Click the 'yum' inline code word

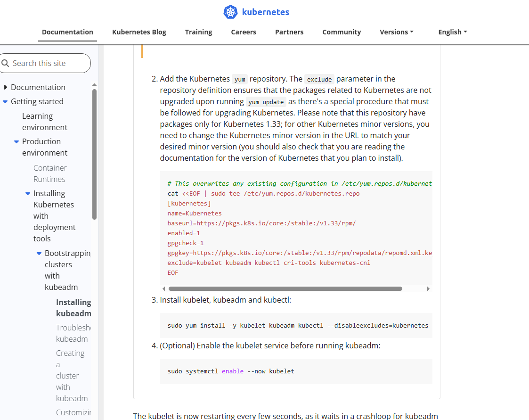point(240,79)
